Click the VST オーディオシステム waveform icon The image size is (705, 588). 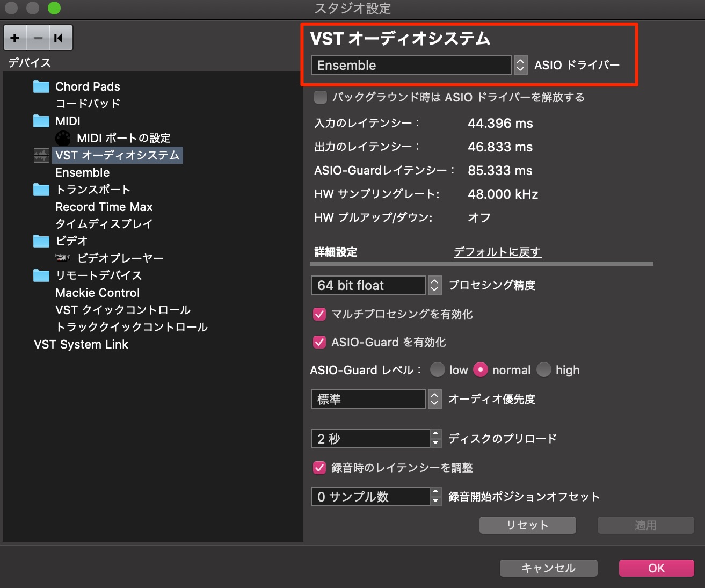(41, 155)
